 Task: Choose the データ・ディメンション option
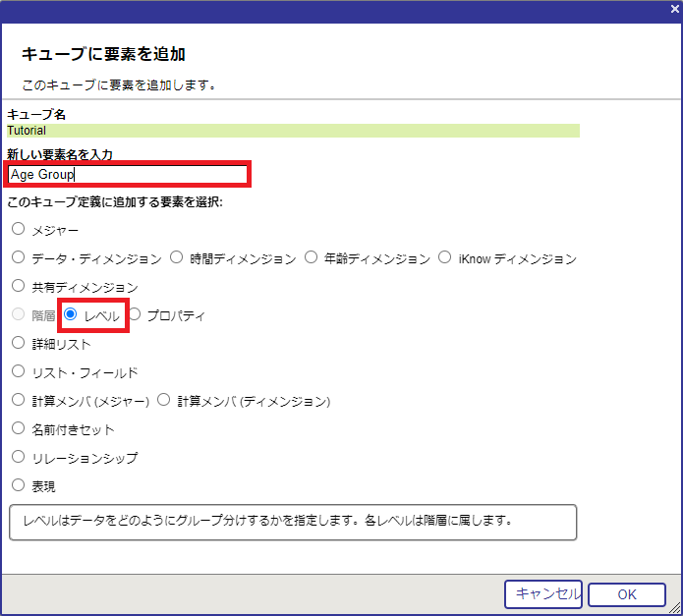(x=18, y=258)
